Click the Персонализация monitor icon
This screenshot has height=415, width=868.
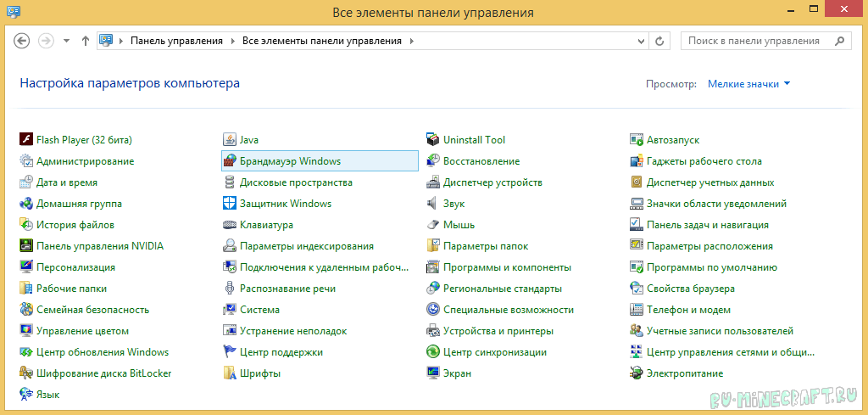pos(26,267)
